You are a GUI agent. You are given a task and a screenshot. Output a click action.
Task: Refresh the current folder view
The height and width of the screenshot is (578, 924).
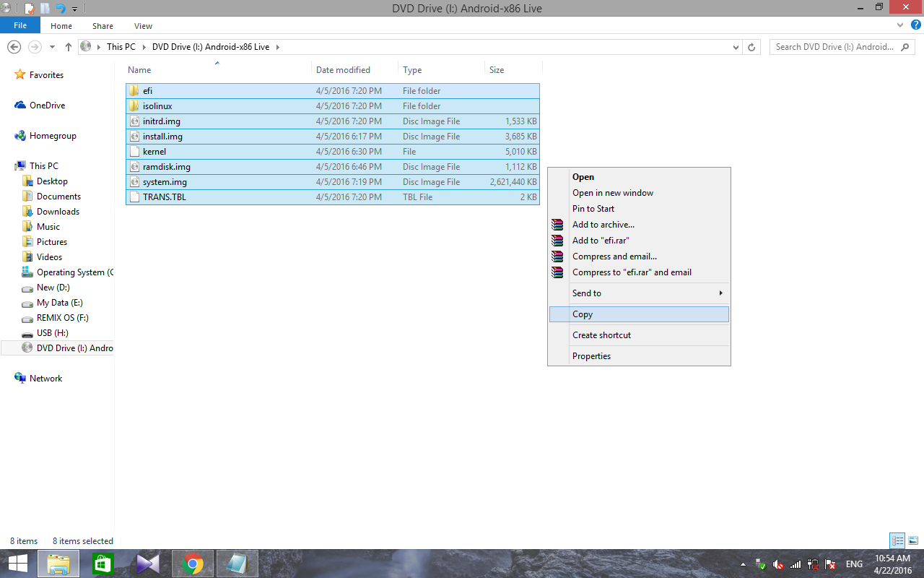[x=751, y=47]
